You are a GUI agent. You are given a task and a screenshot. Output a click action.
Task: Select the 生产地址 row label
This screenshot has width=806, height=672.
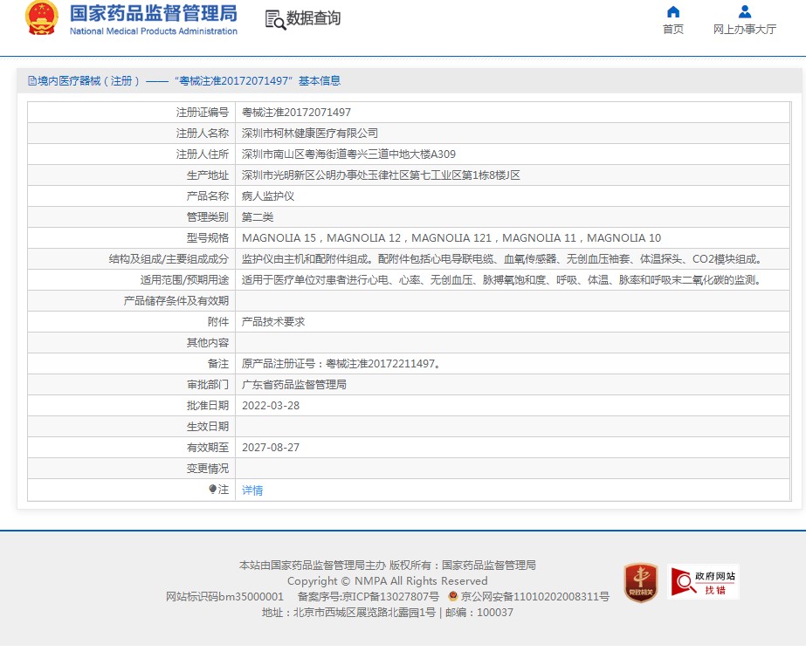coord(208,175)
